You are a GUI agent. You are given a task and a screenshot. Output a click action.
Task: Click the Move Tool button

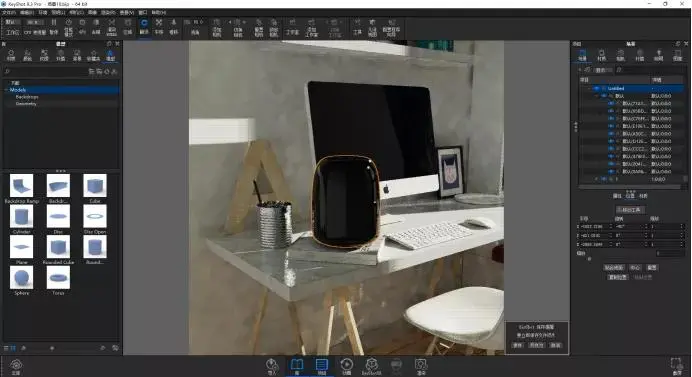(630, 210)
